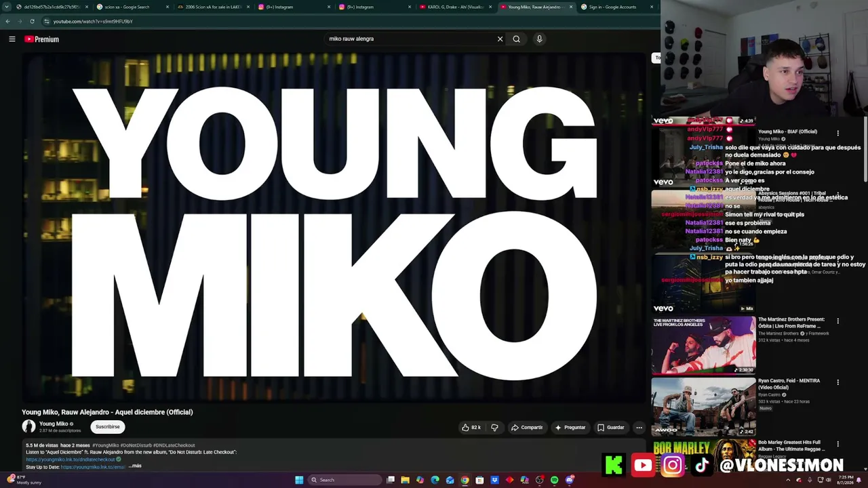The width and height of the screenshot is (868, 488).
Task: Open the youngmiko.lnk.to/dndlatecheckout link
Action: pyautogui.click(x=71, y=460)
